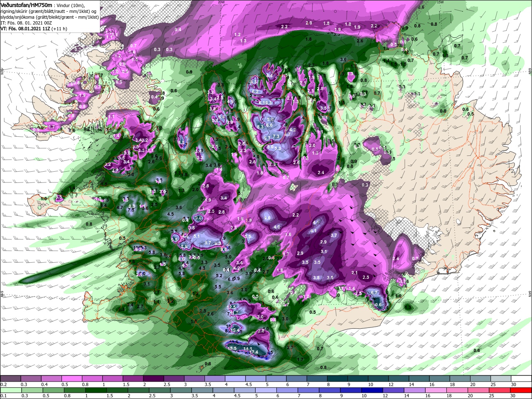Click the 15.4 precipitation value on the map
Image resolution: width=532 pixels, height=399 pixels.
point(235,330)
